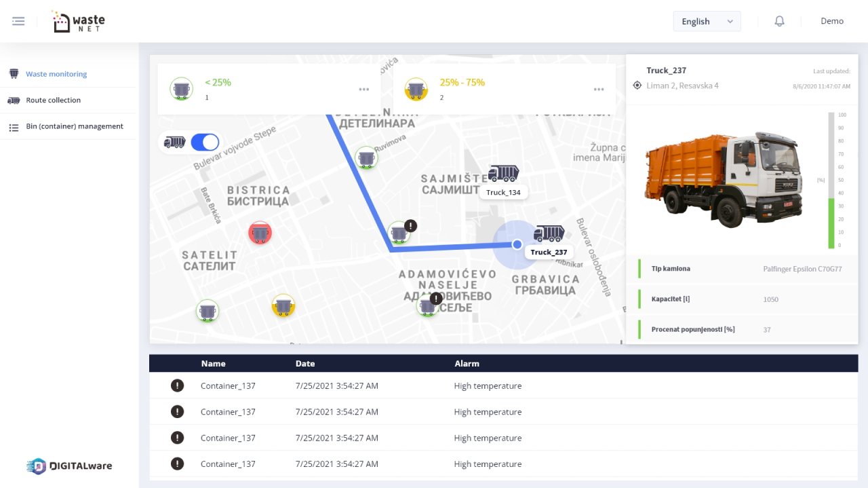The height and width of the screenshot is (488, 868).
Task: Toggle truck visibility switch on map
Action: click(205, 142)
